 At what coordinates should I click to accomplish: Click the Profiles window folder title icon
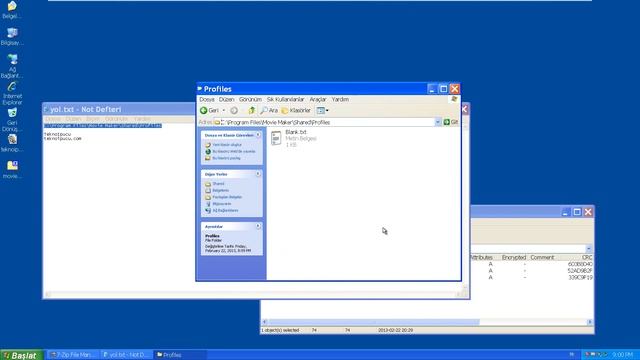pos(200,89)
